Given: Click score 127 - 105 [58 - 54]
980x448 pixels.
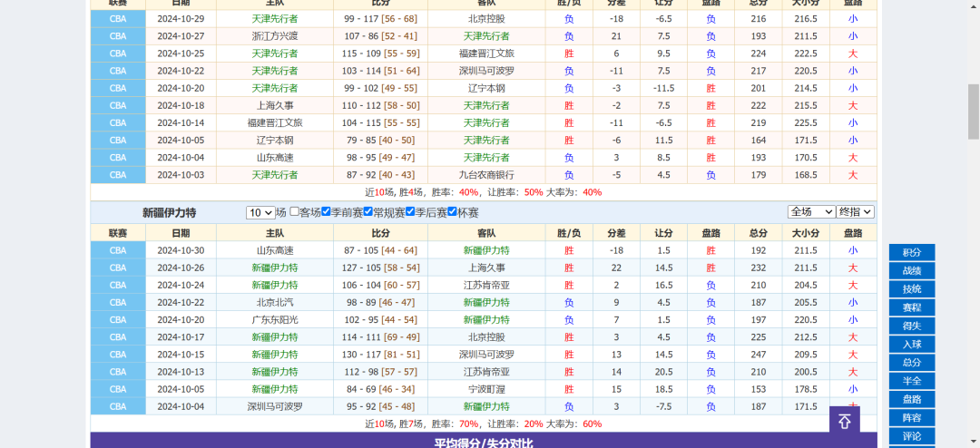Looking at the screenshot, I should pyautogui.click(x=380, y=268).
